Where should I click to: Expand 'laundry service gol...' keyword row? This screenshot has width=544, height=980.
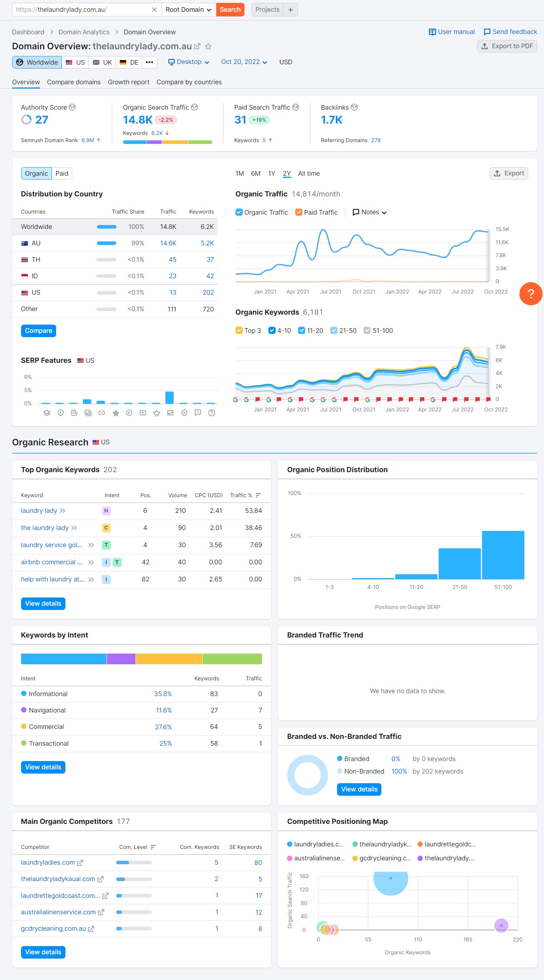pos(91,545)
